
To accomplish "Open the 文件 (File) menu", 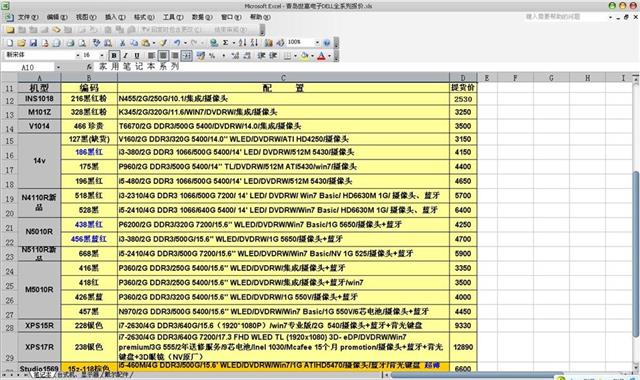I will 27,17.
